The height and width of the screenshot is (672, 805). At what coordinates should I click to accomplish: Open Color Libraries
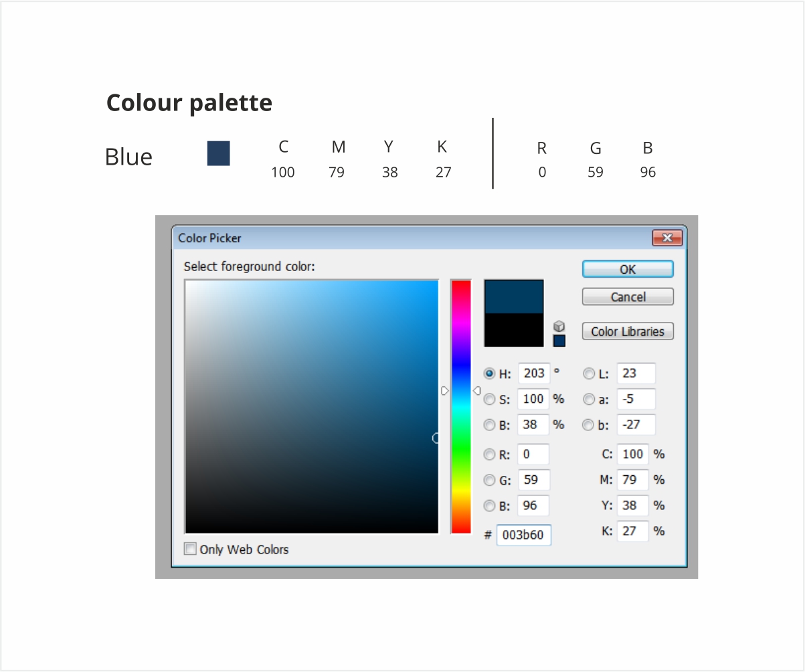628,331
